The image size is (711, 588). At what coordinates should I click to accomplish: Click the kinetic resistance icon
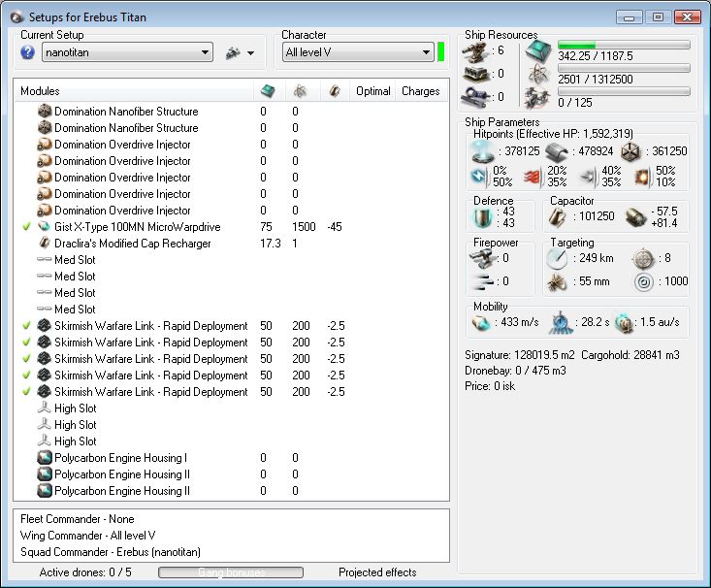588,177
